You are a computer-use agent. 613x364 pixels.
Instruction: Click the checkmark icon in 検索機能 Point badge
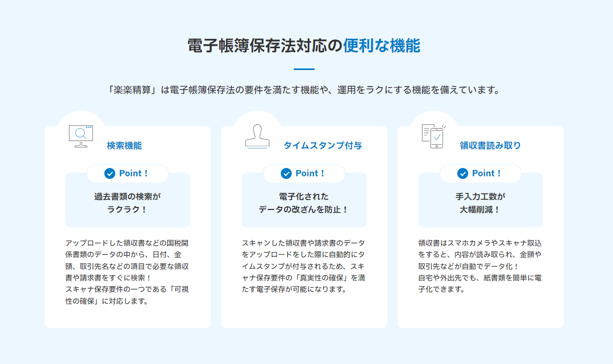click(x=110, y=174)
